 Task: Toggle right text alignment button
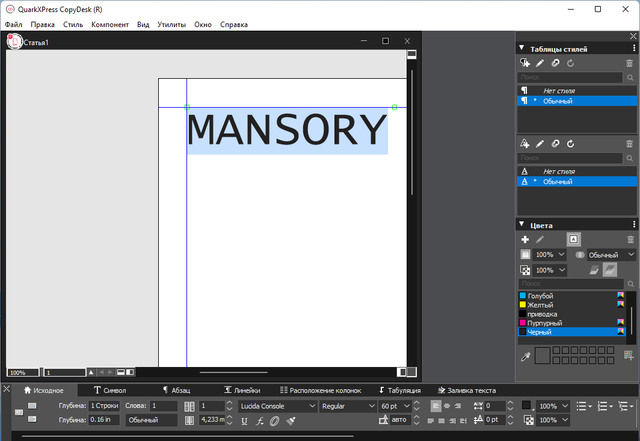click(x=458, y=406)
